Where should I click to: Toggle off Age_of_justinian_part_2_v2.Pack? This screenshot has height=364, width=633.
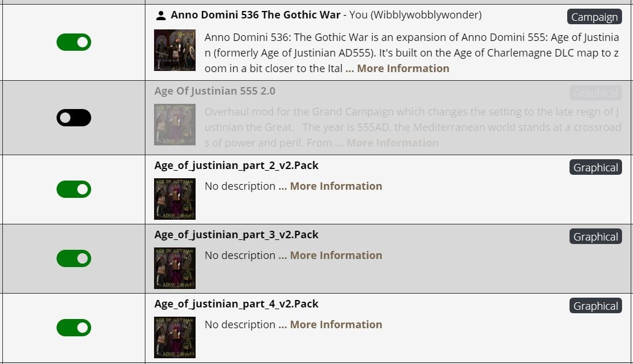coord(74,189)
